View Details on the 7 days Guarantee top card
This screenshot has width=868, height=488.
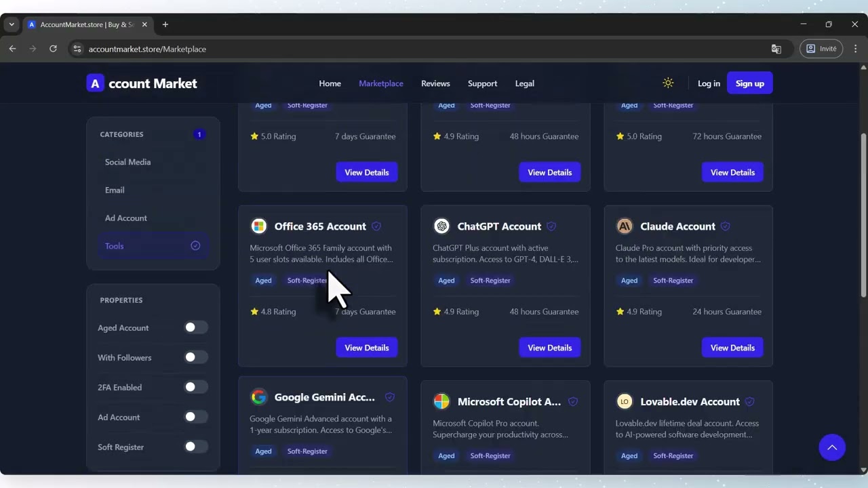[x=367, y=172]
